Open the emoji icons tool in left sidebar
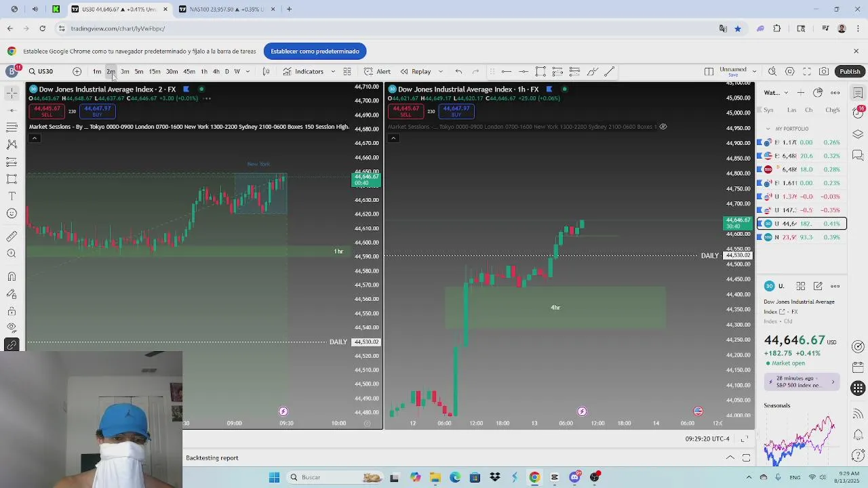Screen dimensions: 868x488 pyautogui.click(x=12, y=213)
